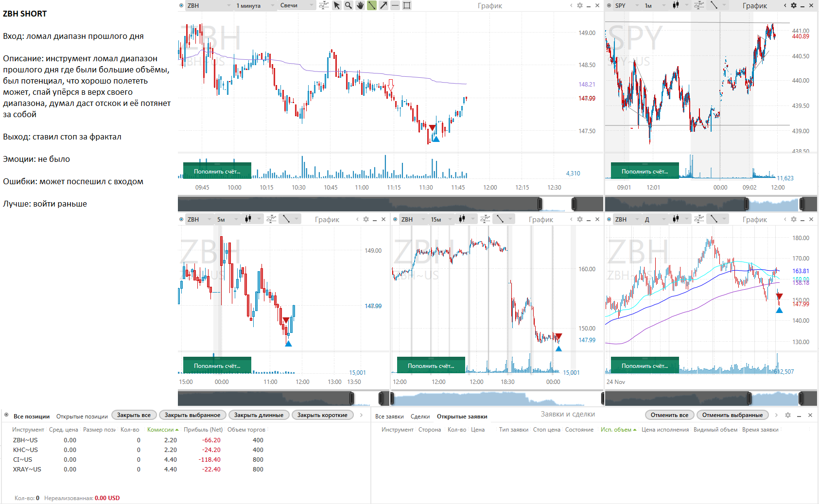819x504 pixels.
Task: Toggle link radio button on ZBH 5м chart
Action: pyautogui.click(x=181, y=219)
